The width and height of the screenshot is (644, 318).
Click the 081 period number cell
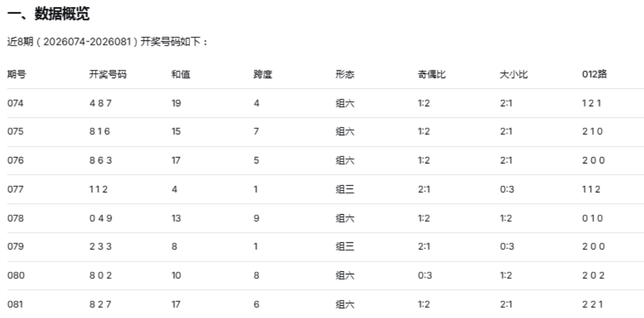[15, 305]
